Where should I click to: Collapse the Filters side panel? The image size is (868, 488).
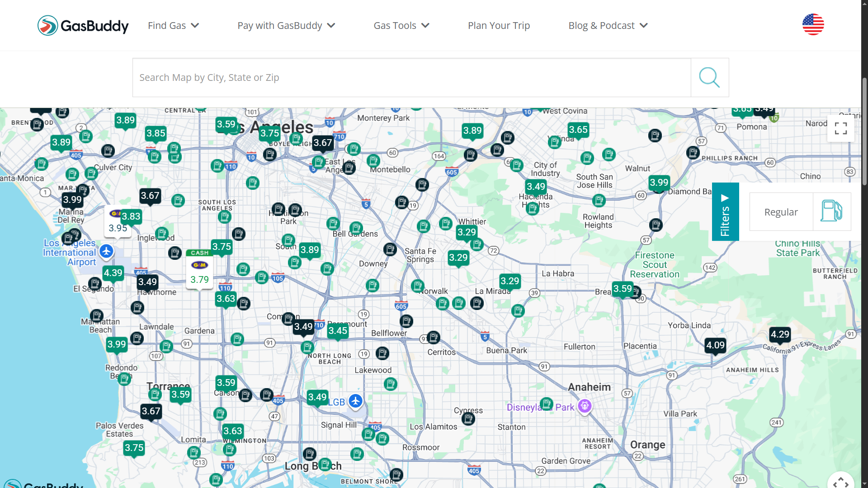click(725, 211)
